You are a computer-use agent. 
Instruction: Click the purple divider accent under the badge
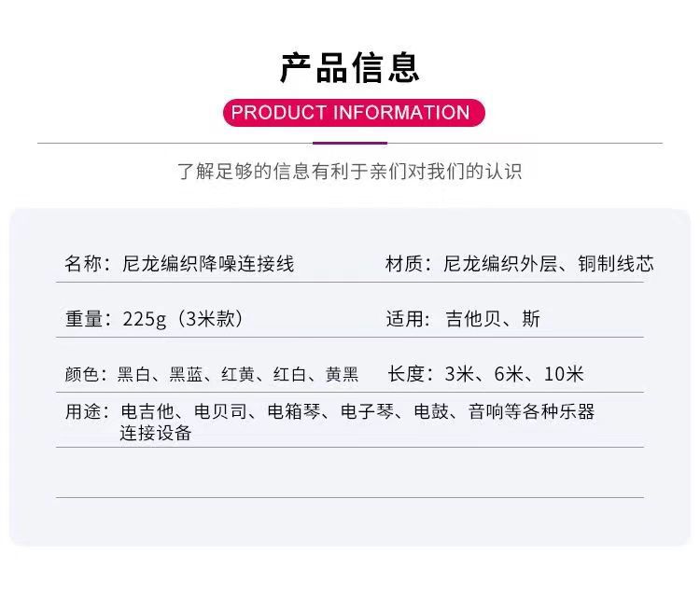[x=350, y=144]
